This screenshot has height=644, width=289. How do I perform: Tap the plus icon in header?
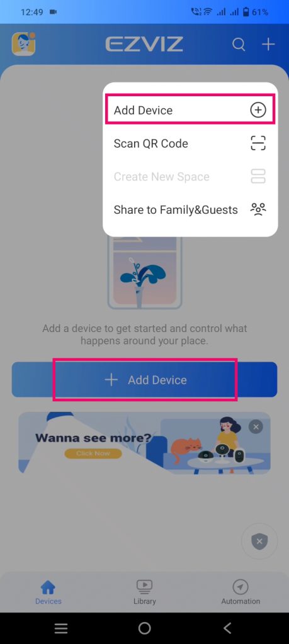click(268, 44)
